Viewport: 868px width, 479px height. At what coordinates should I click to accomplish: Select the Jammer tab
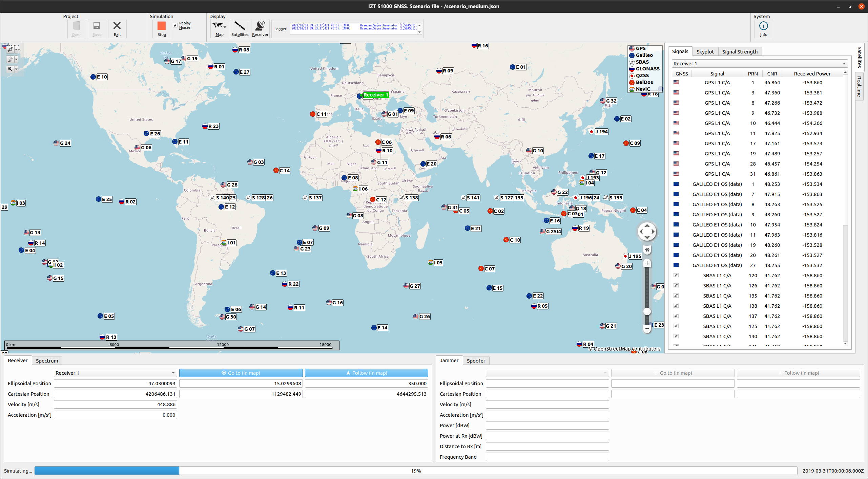pyautogui.click(x=449, y=361)
